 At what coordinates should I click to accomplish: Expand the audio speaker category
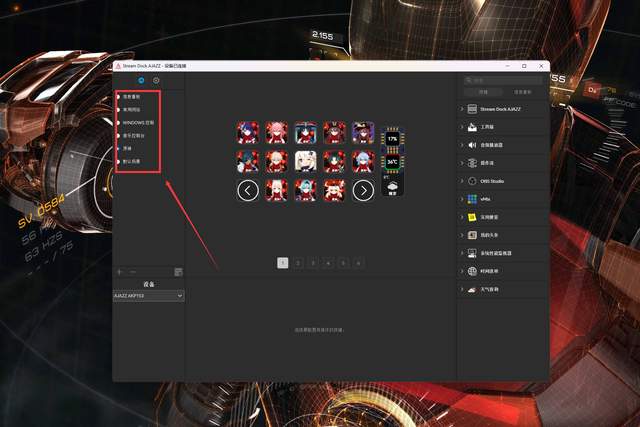[462, 145]
